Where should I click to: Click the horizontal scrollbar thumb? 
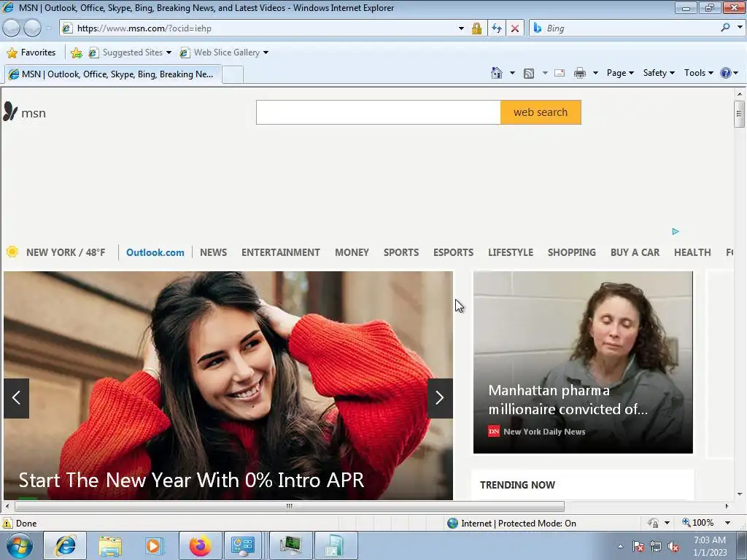(x=289, y=506)
